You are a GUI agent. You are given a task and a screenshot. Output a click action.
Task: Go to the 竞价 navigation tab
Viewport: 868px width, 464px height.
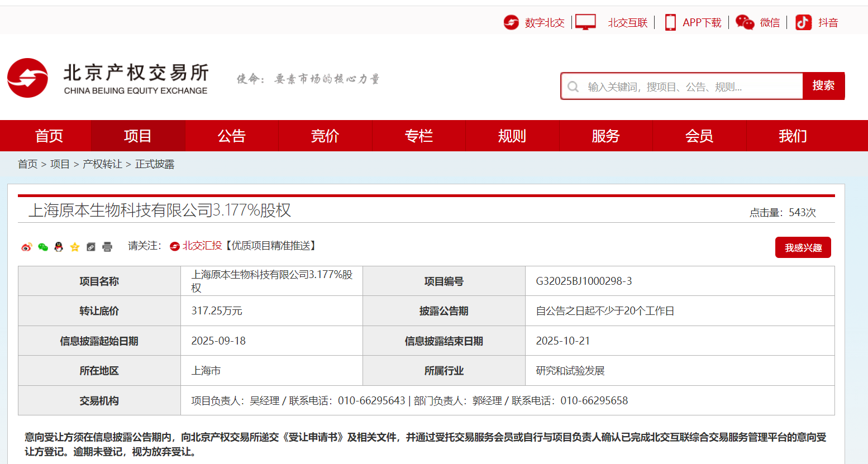325,136
